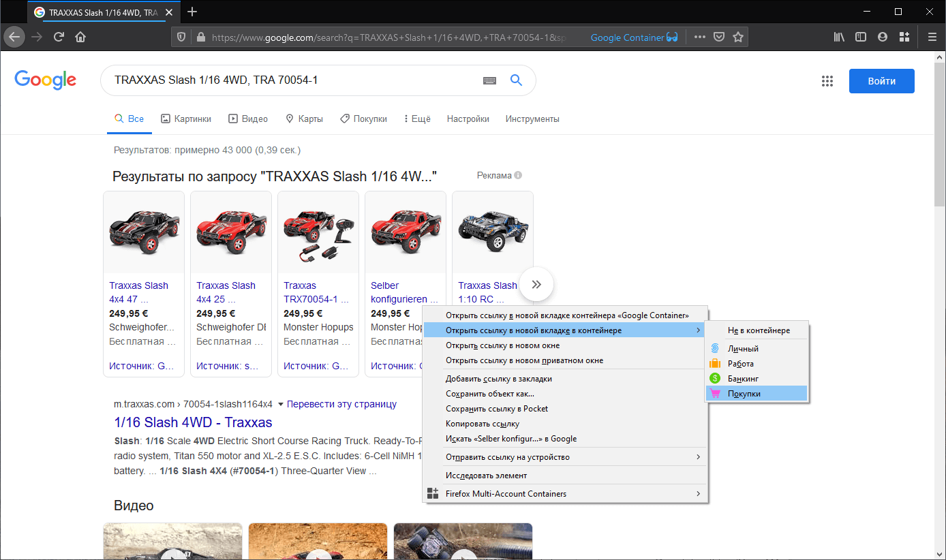Click the tracking protection shield icon

click(x=181, y=37)
